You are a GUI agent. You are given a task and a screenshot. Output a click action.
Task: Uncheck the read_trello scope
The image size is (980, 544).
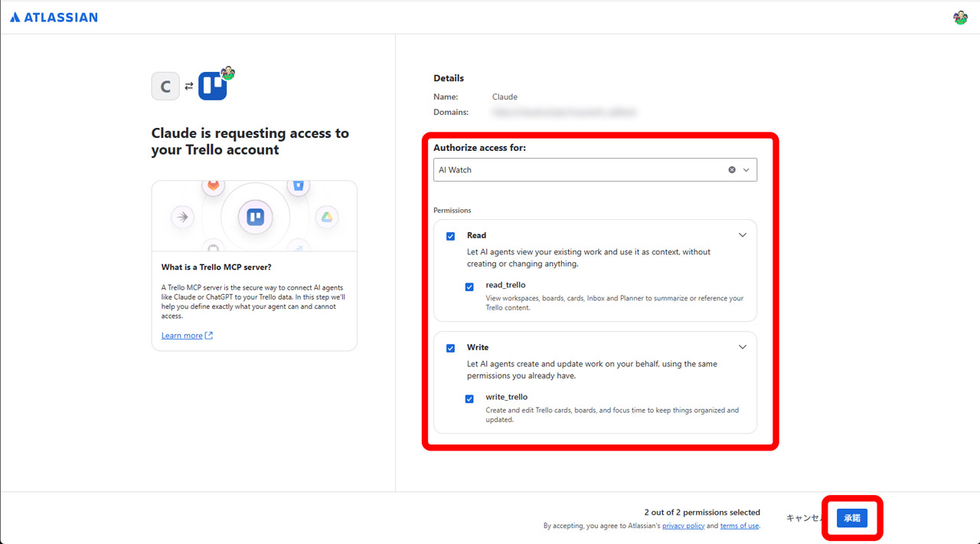[x=469, y=287]
